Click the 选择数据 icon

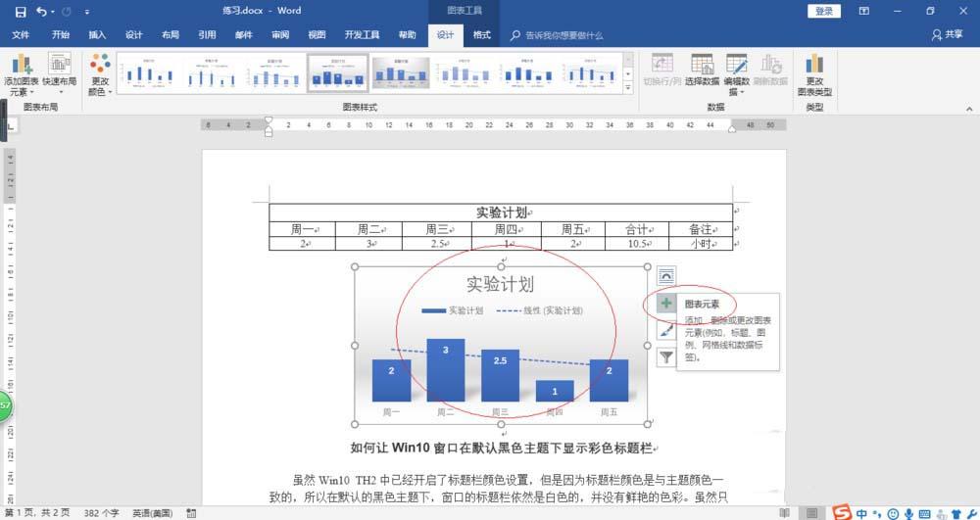pos(702,70)
